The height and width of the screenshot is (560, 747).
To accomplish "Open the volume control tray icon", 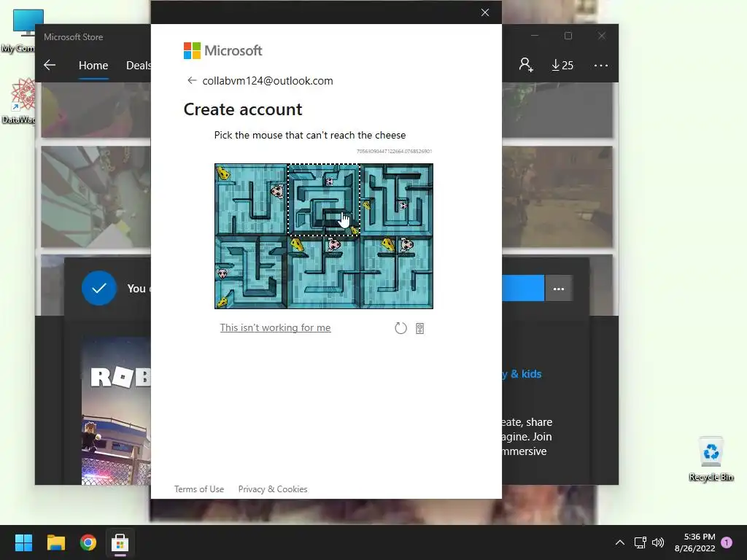I will 658,542.
